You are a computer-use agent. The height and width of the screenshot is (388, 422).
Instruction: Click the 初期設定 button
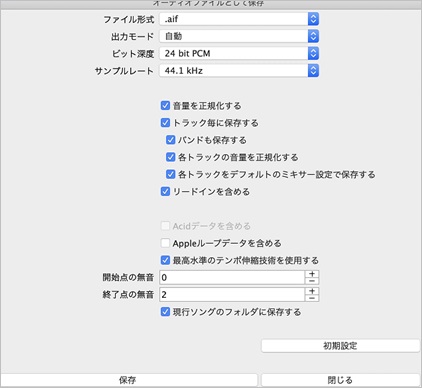[x=340, y=346]
